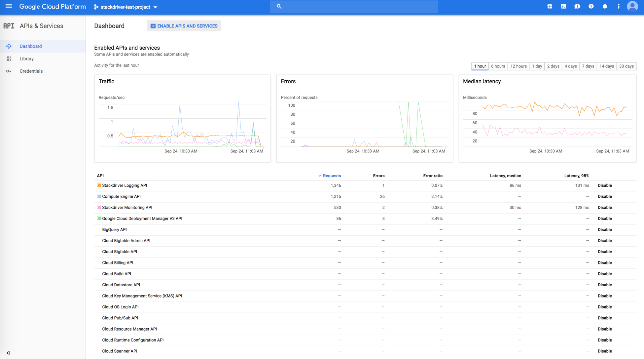Open the send feedback icon
The height and width of the screenshot is (359, 644).
pos(577,6)
